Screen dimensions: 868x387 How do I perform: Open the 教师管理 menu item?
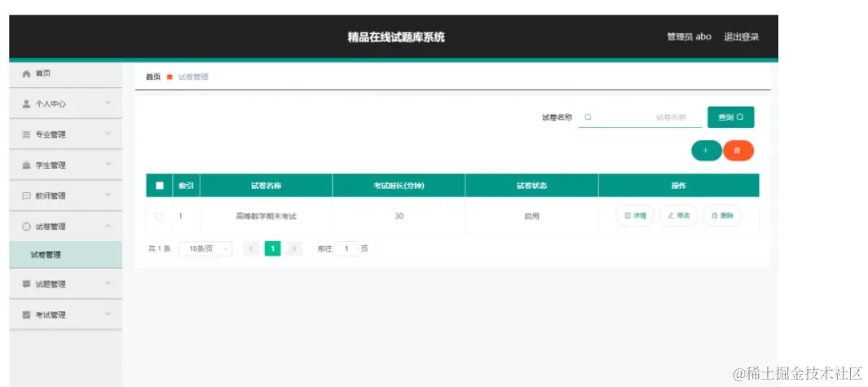tap(65, 196)
